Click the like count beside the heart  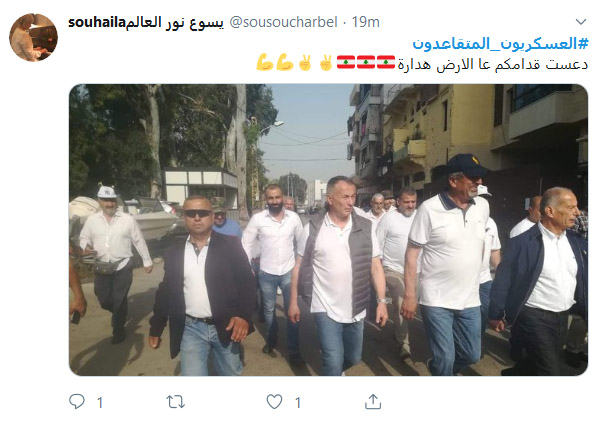(x=298, y=402)
